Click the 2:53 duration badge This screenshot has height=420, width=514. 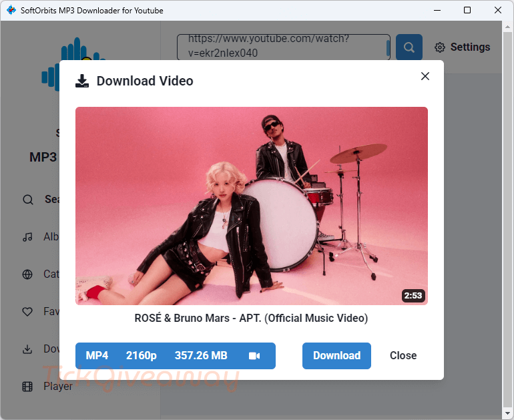coord(413,296)
